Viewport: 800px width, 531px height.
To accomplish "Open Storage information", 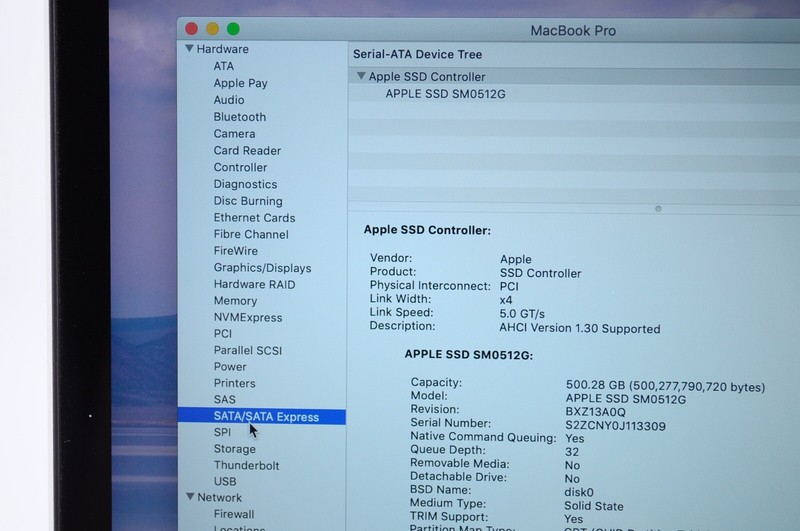I will click(235, 449).
